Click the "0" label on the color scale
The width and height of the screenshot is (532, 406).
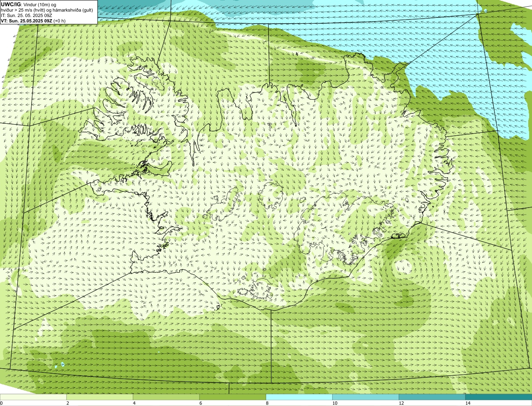[x=1, y=403]
